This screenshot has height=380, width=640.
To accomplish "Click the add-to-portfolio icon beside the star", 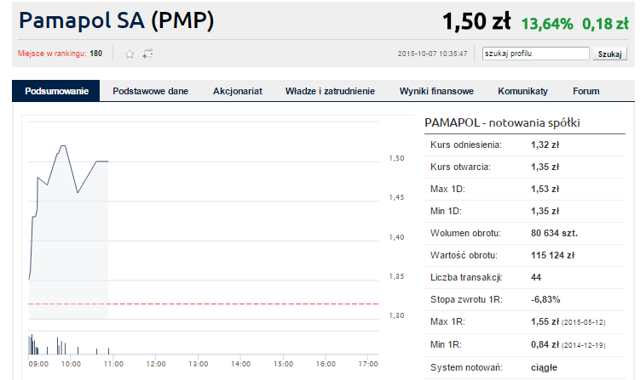I will 147,53.
